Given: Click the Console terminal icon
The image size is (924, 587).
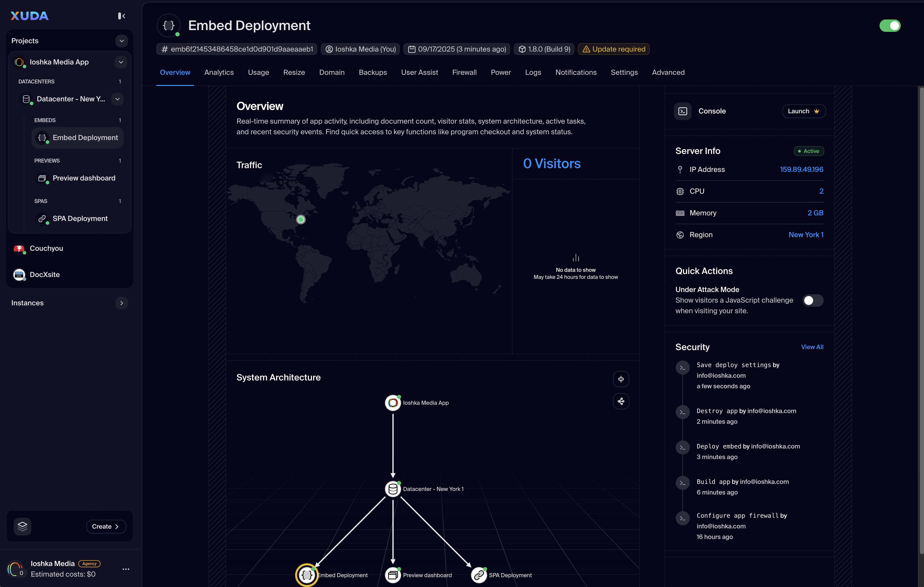Looking at the screenshot, I should click(x=683, y=111).
